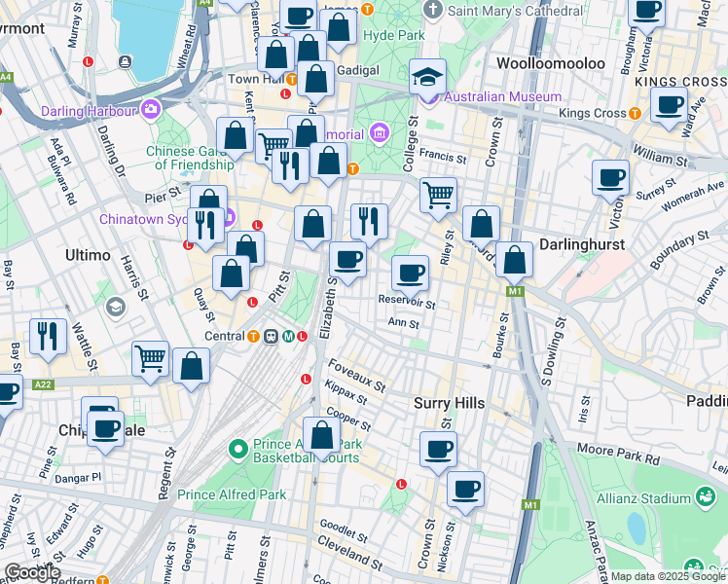728x584 pixels.
Task: Click the coffee cup marker below Surry Hills label
Action: [438, 450]
